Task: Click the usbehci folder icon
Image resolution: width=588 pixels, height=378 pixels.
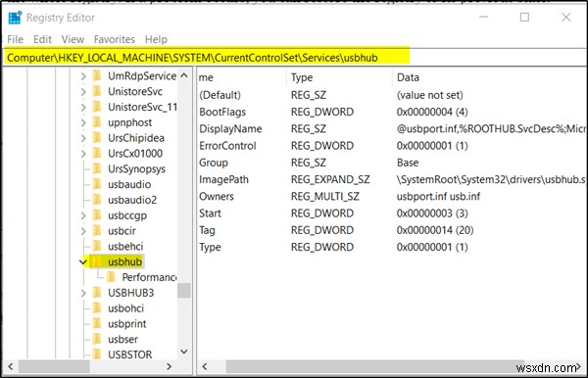Action: 97,246
